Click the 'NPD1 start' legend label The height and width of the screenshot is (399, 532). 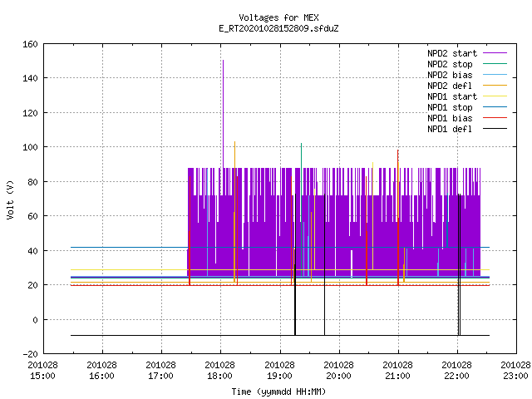[x=452, y=96]
